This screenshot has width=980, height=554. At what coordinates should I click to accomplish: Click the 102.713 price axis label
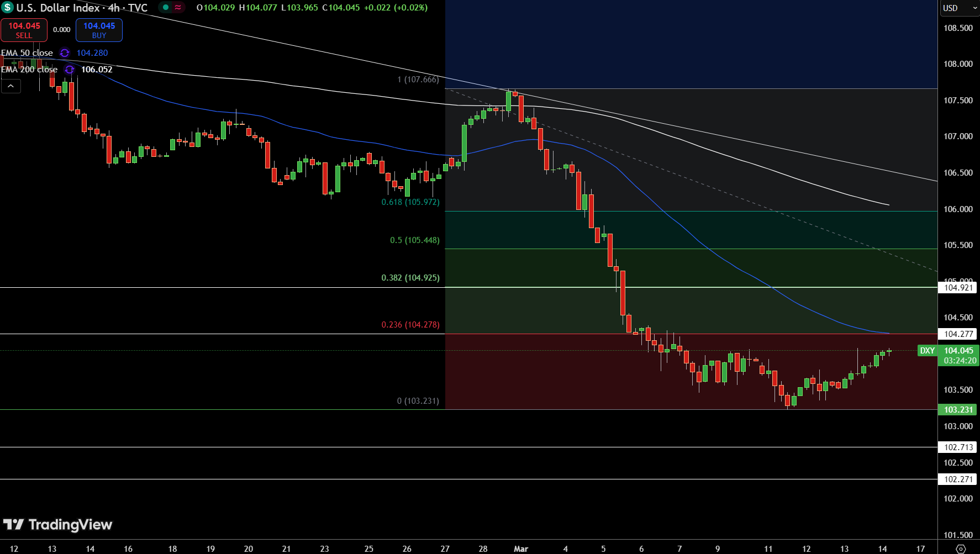pyautogui.click(x=958, y=447)
